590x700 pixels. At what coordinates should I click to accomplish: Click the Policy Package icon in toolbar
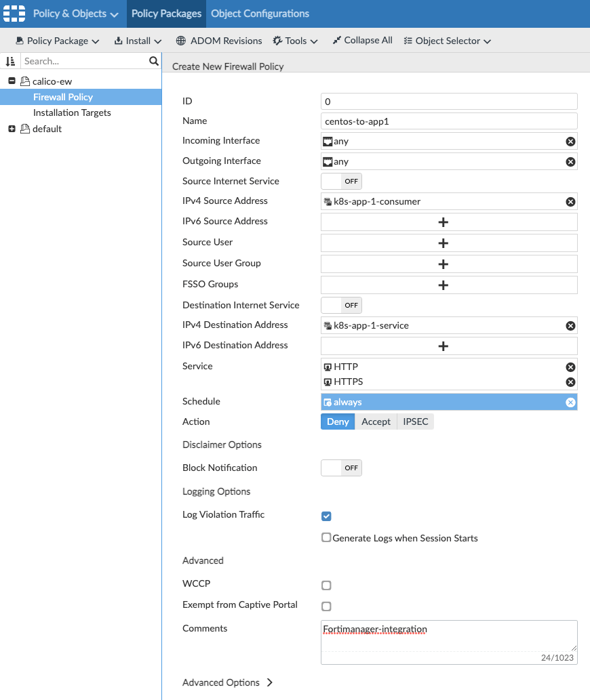point(20,41)
